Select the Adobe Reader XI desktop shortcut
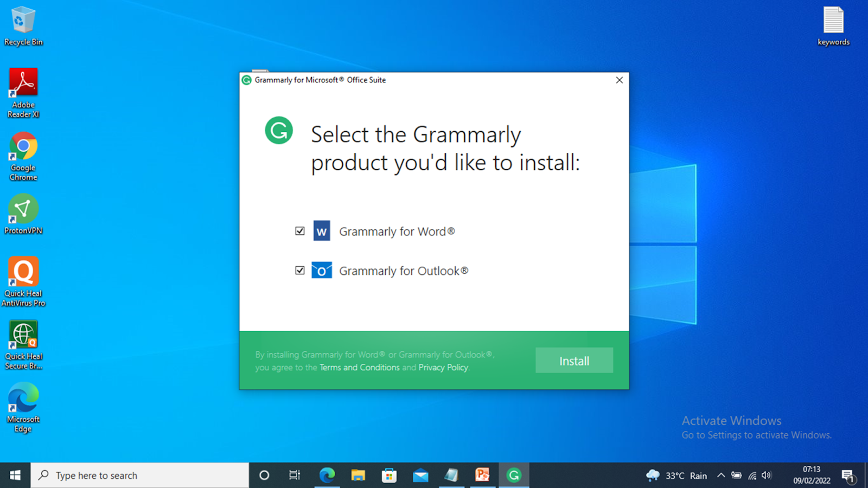 [23, 93]
